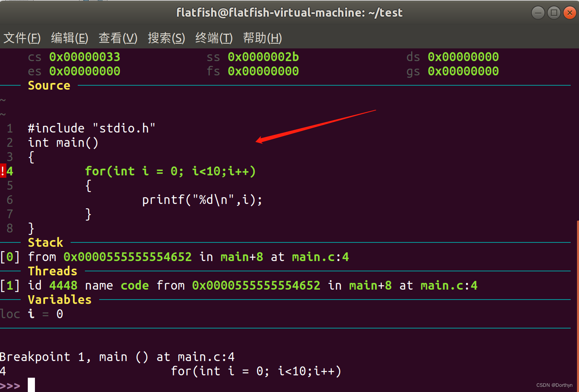This screenshot has width=579, height=392.
Task: Click the Source section header
Action: click(x=49, y=85)
